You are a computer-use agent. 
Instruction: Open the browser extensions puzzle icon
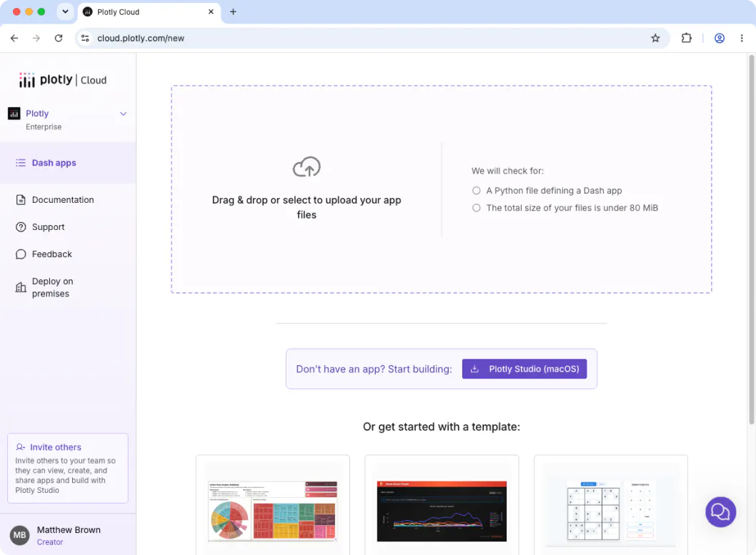686,38
